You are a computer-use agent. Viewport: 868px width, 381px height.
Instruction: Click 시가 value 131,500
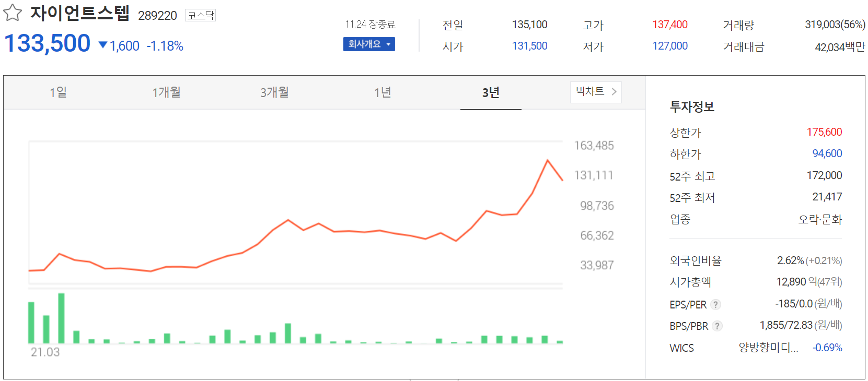tap(530, 46)
